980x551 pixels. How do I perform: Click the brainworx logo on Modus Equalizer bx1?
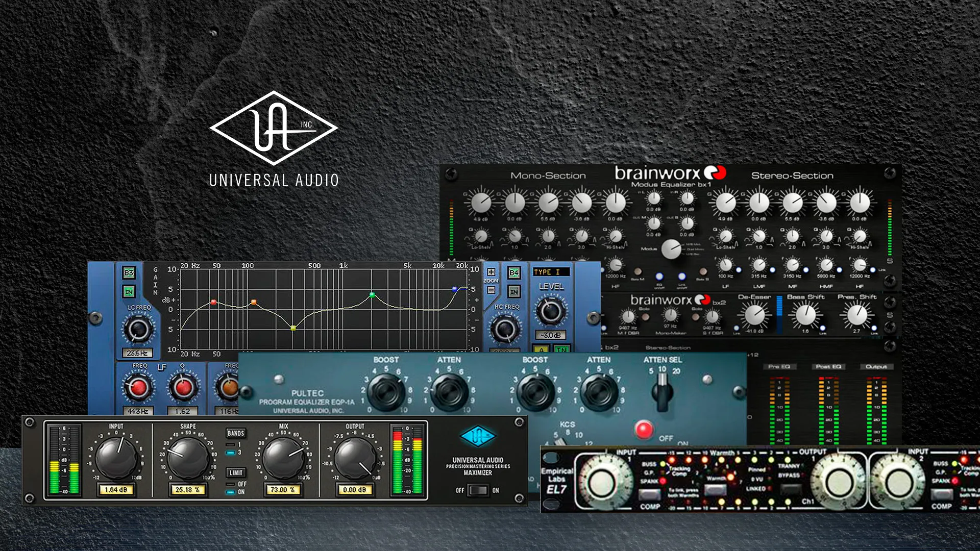click(x=670, y=173)
